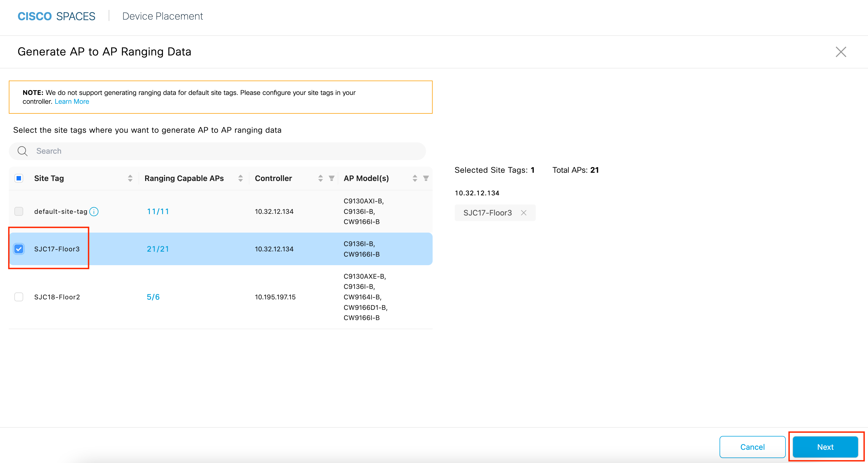The width and height of the screenshot is (868, 463).
Task: Click the Device Placement header title
Action: tap(163, 16)
